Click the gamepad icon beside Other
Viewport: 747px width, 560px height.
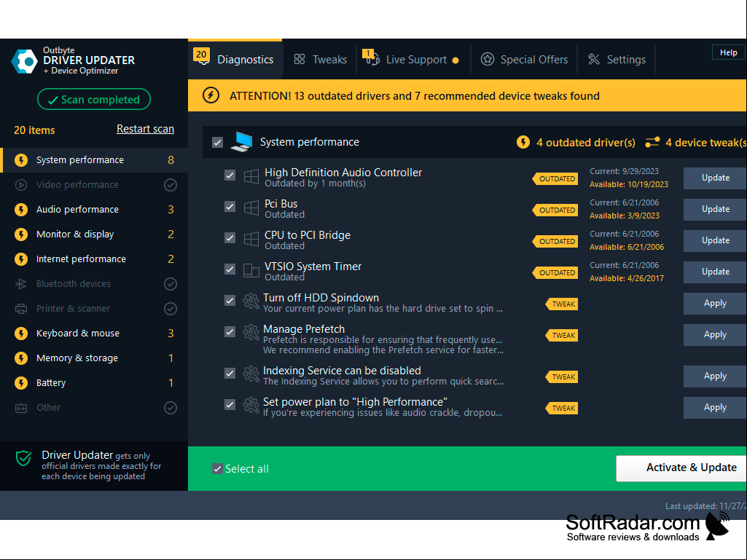coord(21,408)
